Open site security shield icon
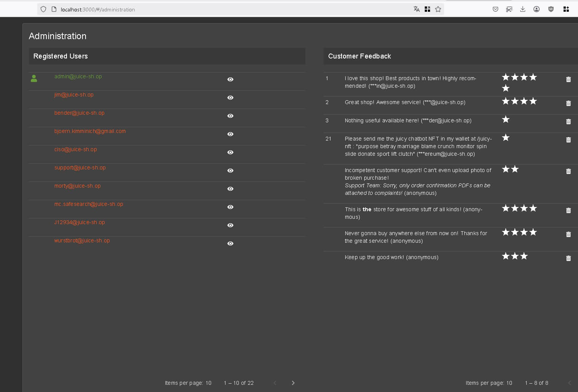This screenshot has height=392, width=578. tap(43, 9)
